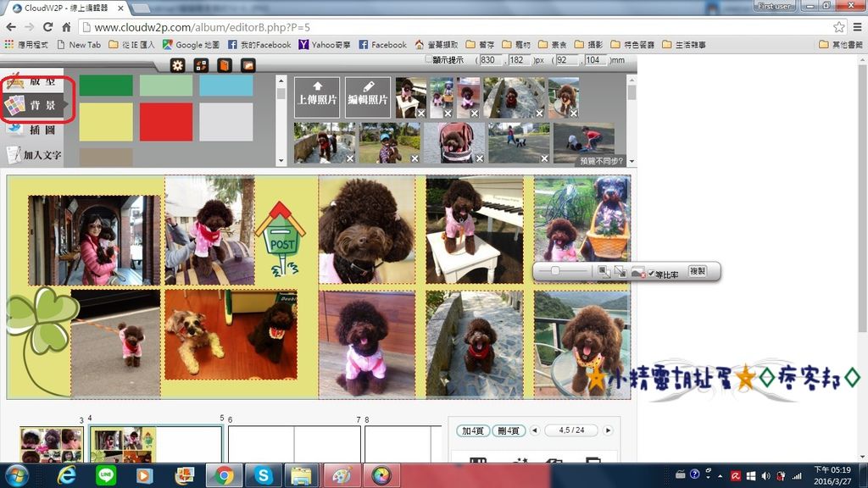Click the orange photo folder icon in the editor toolbar
Screen dimensions: 868x488
[x=248, y=66]
